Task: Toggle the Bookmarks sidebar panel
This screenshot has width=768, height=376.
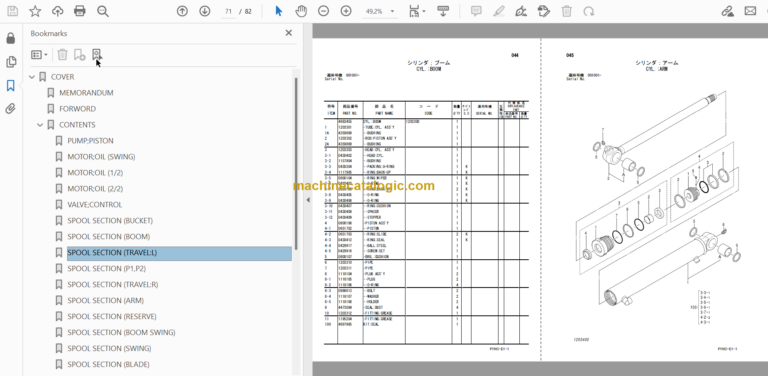Action: pyautogui.click(x=11, y=86)
